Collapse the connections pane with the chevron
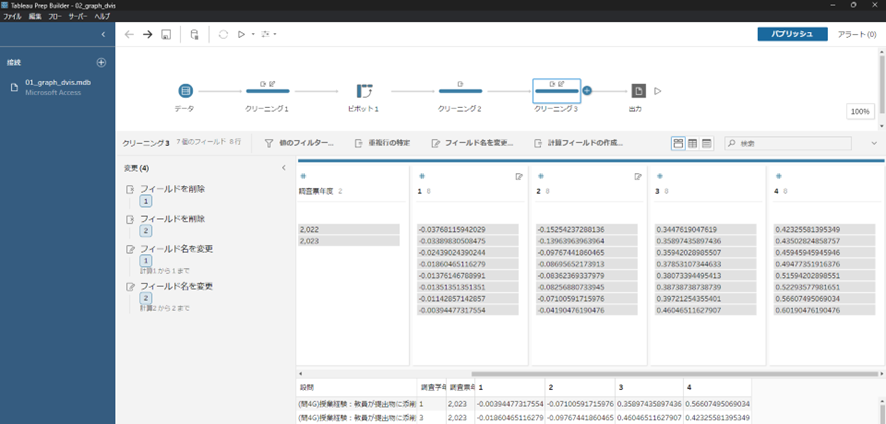The height and width of the screenshot is (424, 886). pyautogui.click(x=103, y=34)
